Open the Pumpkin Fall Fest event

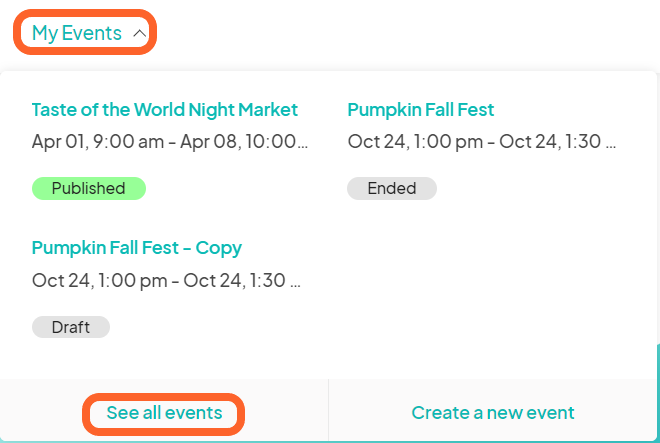point(420,110)
